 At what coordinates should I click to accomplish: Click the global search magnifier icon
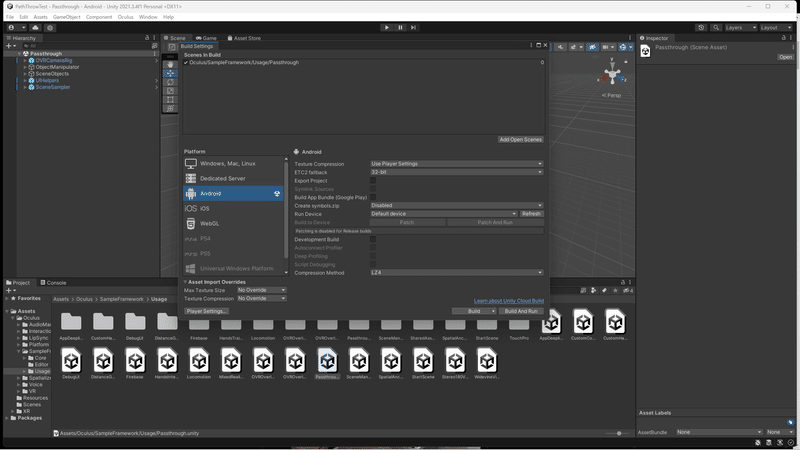(716, 28)
